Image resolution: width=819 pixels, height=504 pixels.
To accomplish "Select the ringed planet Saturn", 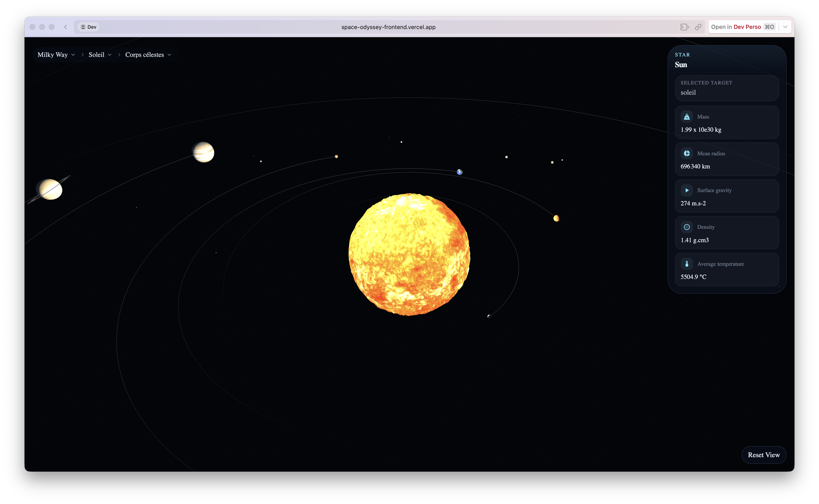I will coord(50,189).
